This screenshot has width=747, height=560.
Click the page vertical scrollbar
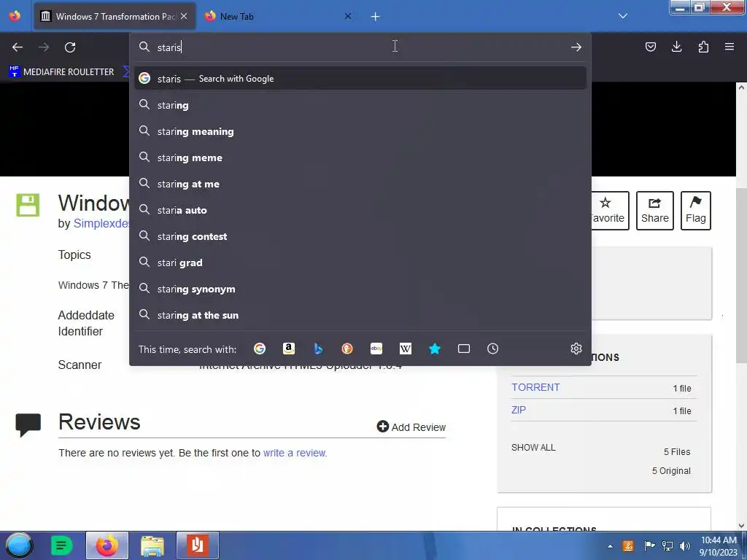[x=741, y=275]
